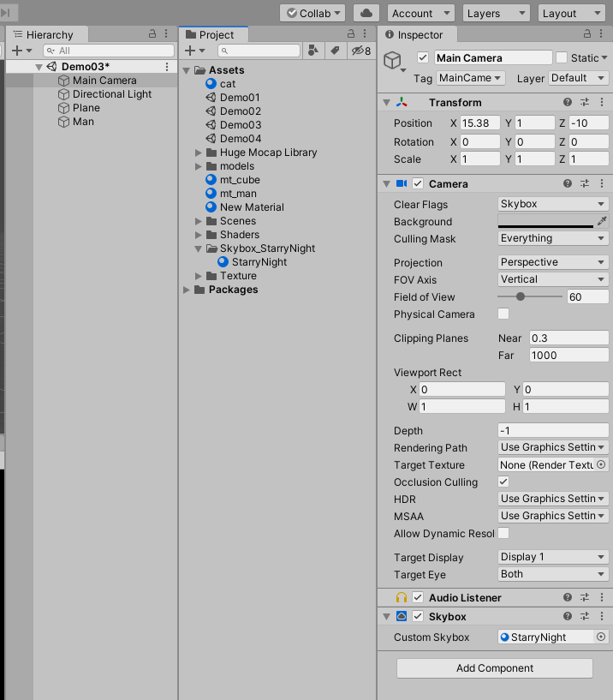Expand the Packages folder
The image size is (613, 700).
pyautogui.click(x=187, y=290)
